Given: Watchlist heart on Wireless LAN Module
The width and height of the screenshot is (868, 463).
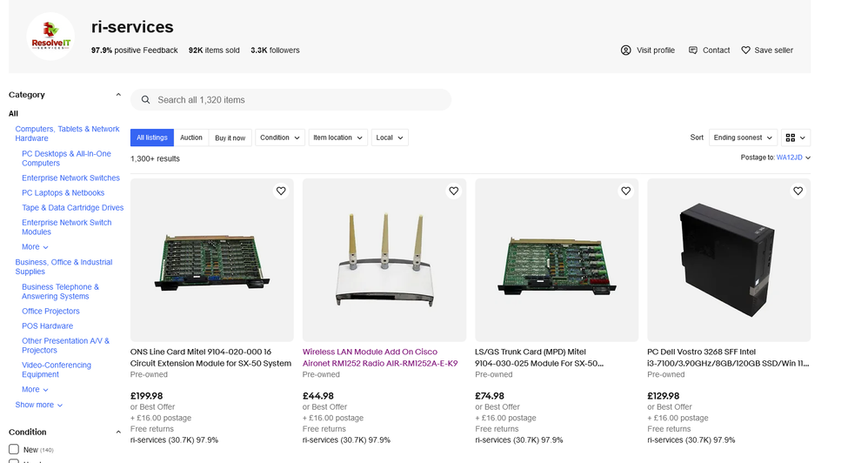Looking at the screenshot, I should (453, 191).
